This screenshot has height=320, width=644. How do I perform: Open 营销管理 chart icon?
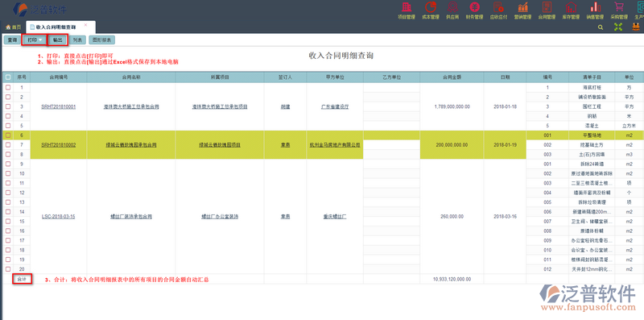(x=522, y=7)
